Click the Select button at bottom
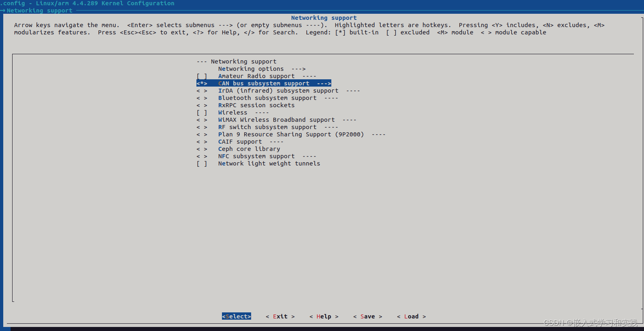The height and width of the screenshot is (331, 644). pyautogui.click(x=237, y=316)
